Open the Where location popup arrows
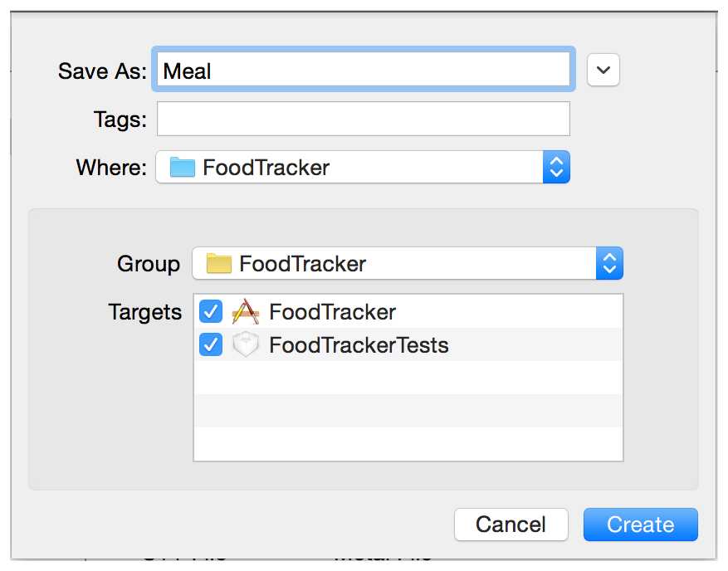 (x=556, y=167)
